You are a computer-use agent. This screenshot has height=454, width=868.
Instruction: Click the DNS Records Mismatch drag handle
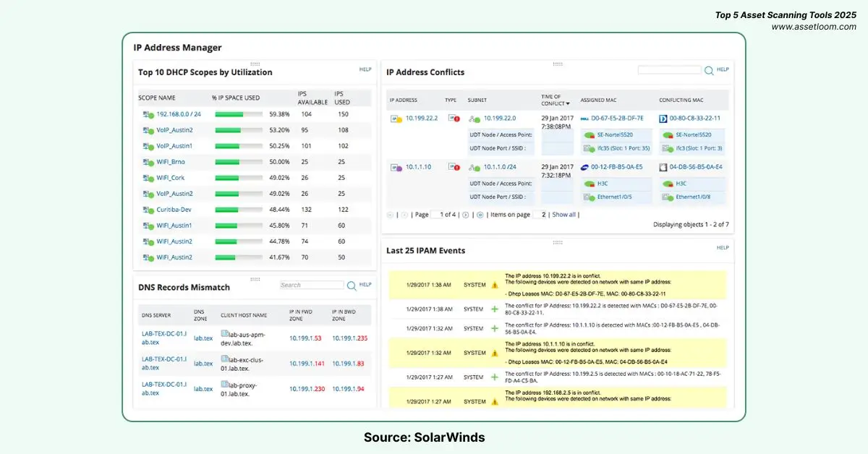[255, 278]
